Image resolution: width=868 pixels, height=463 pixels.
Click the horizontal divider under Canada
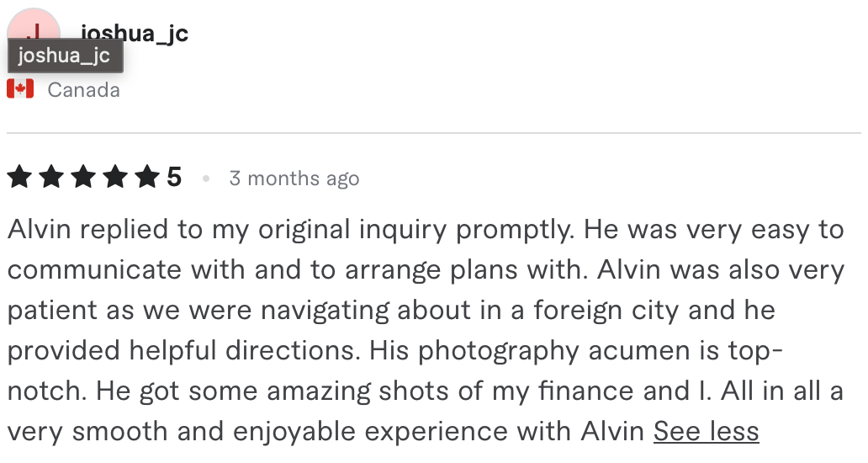[x=434, y=133]
